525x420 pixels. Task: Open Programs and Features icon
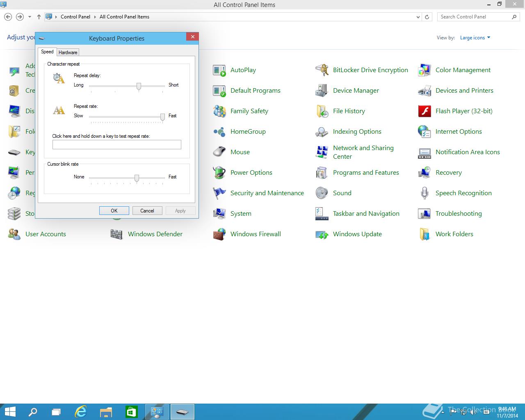tap(322, 173)
